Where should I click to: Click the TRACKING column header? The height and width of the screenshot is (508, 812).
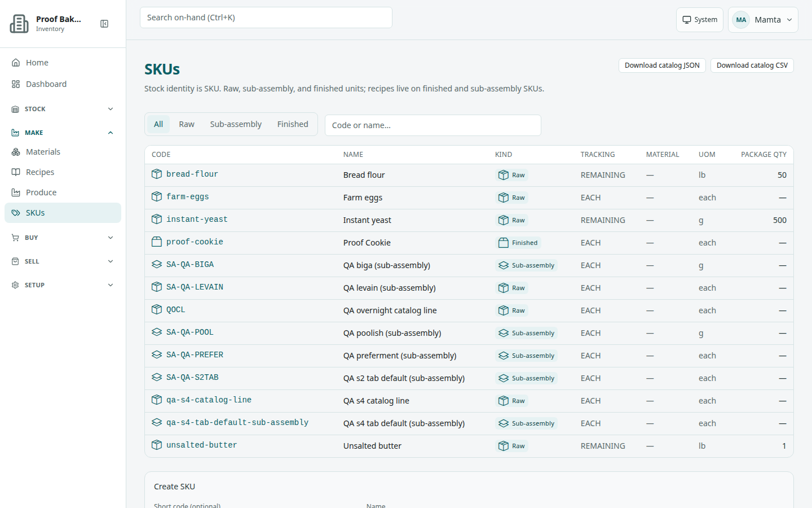coord(598,155)
